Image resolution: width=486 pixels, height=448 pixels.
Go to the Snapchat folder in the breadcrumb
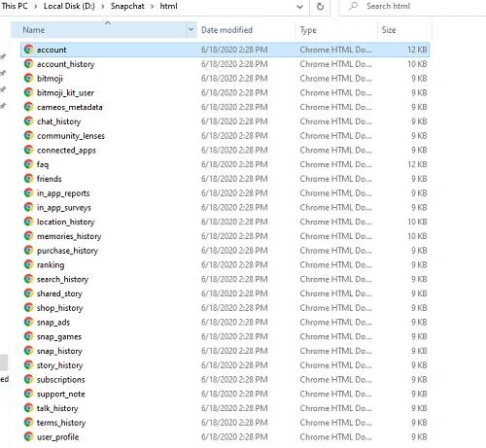(x=127, y=6)
